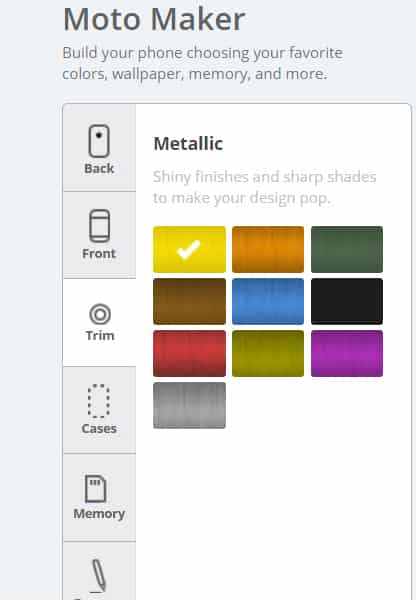Select the Back phone icon

99,141
